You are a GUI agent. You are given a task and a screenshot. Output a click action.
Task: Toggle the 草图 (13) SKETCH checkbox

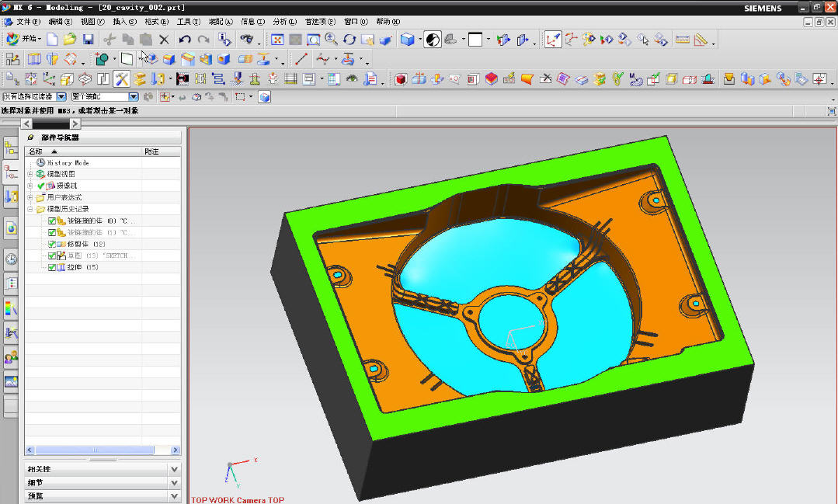click(x=52, y=255)
